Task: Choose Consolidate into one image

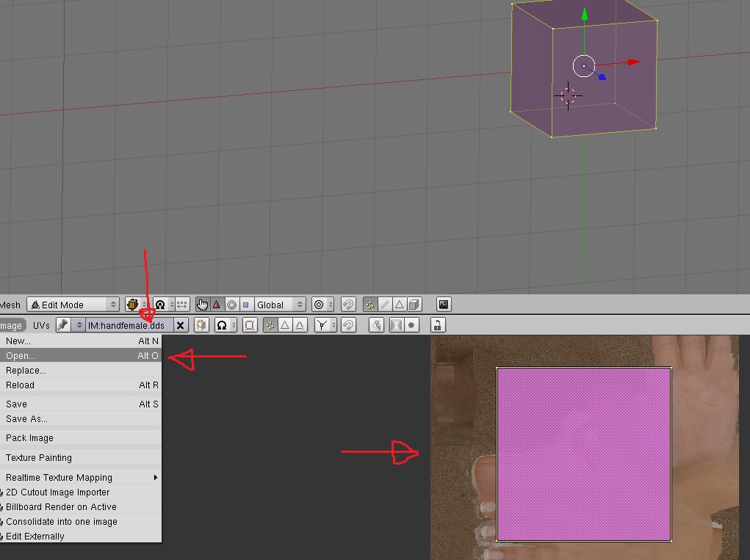Action: 81,521
